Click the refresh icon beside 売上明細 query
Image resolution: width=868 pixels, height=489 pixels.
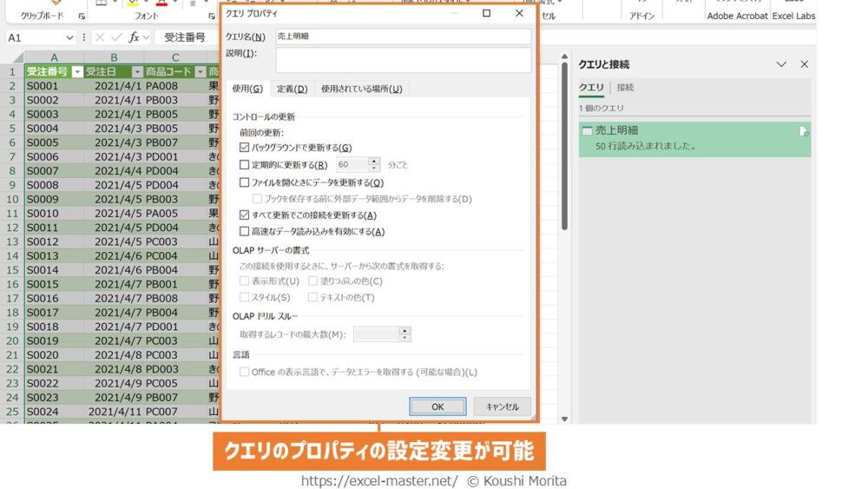[x=804, y=130]
